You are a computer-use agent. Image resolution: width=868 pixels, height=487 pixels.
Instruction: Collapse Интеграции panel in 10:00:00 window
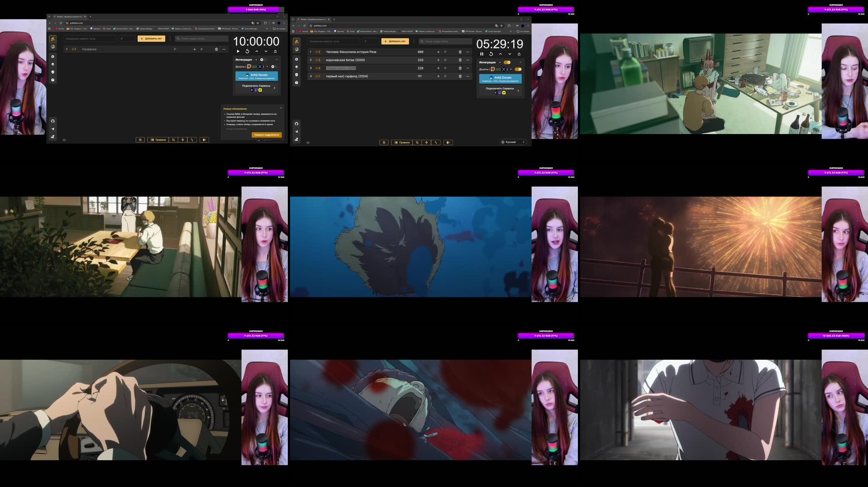(276, 60)
